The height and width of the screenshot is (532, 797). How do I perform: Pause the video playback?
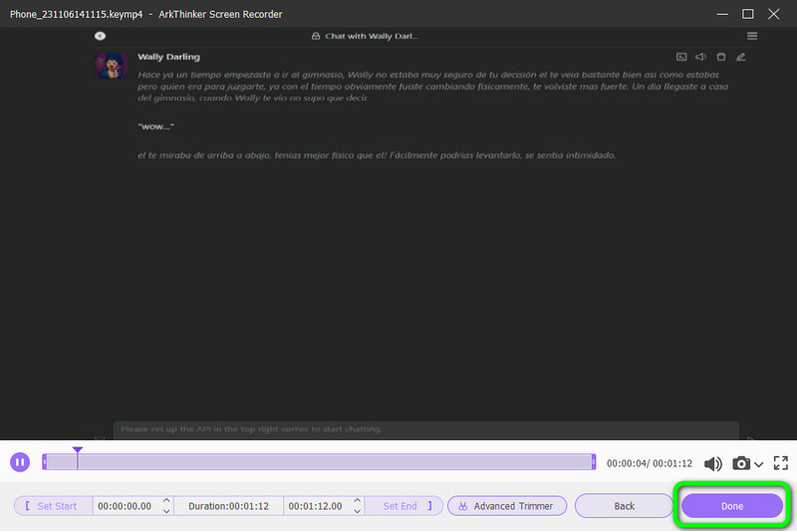20,462
